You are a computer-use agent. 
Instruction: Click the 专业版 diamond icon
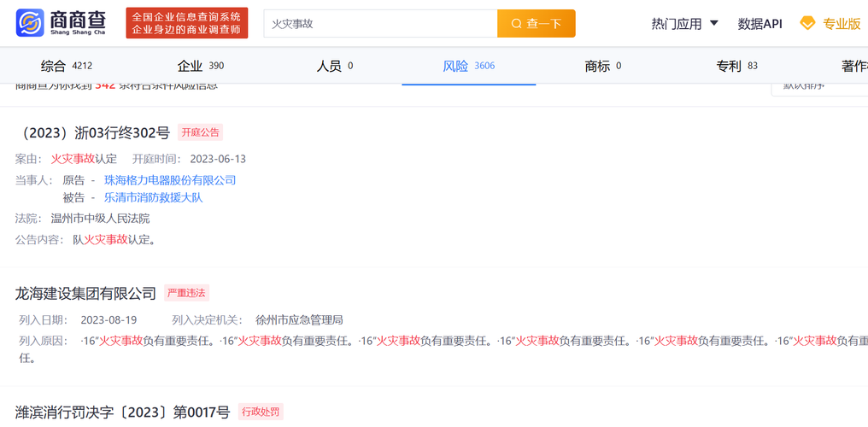807,23
